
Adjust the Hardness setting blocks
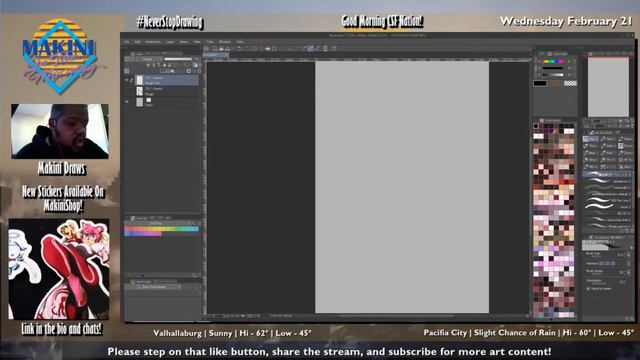(607, 264)
